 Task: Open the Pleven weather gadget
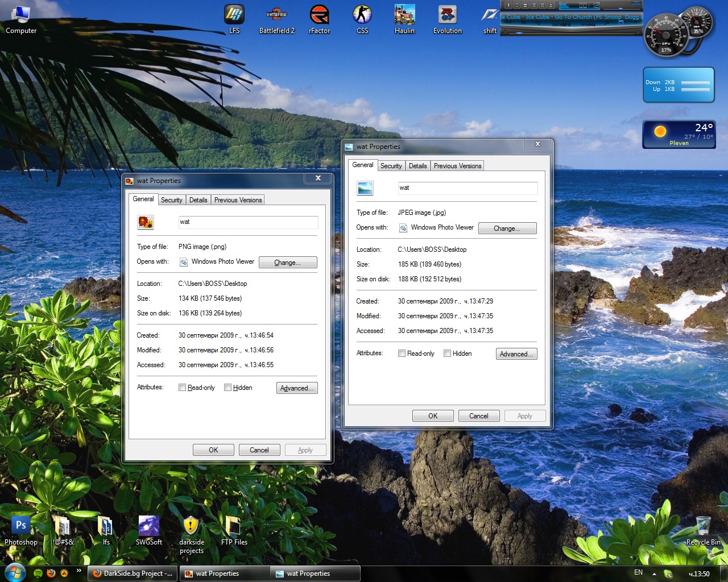[679, 134]
